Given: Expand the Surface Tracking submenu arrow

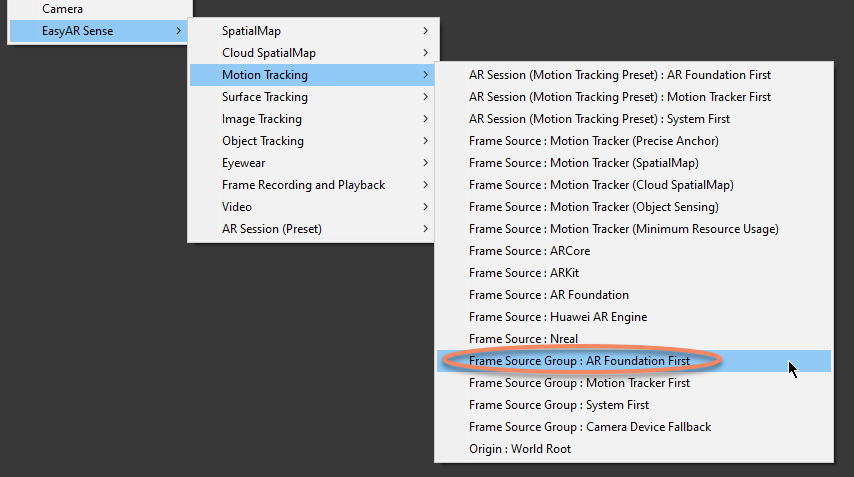Looking at the screenshot, I should [425, 97].
